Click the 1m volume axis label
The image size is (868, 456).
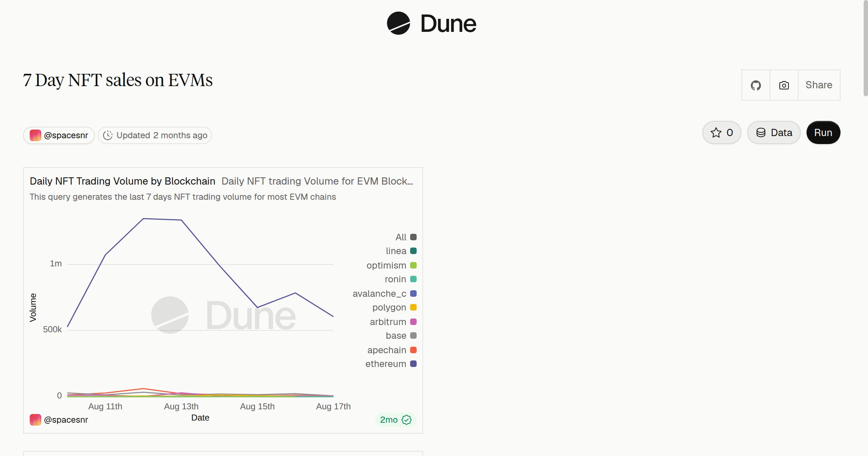56,263
